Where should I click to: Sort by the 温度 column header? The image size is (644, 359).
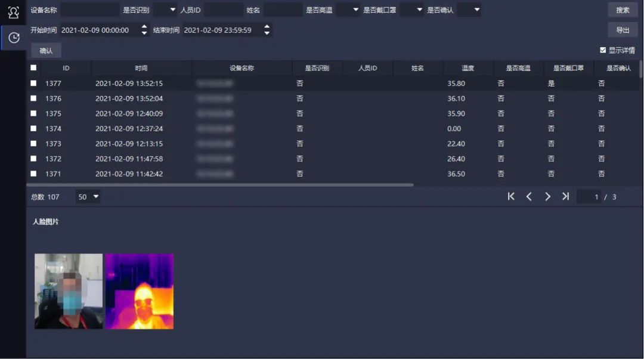pos(468,68)
